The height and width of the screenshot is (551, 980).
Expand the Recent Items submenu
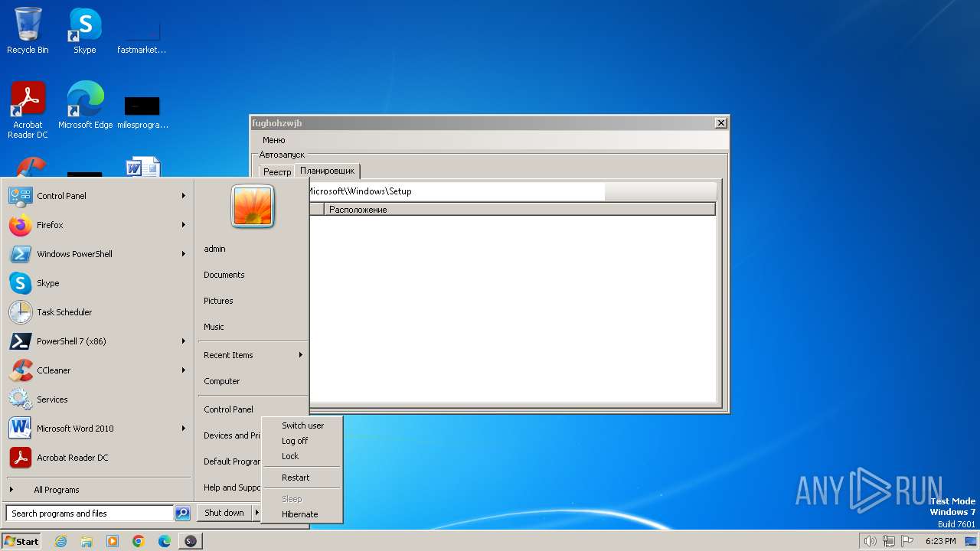coord(253,355)
